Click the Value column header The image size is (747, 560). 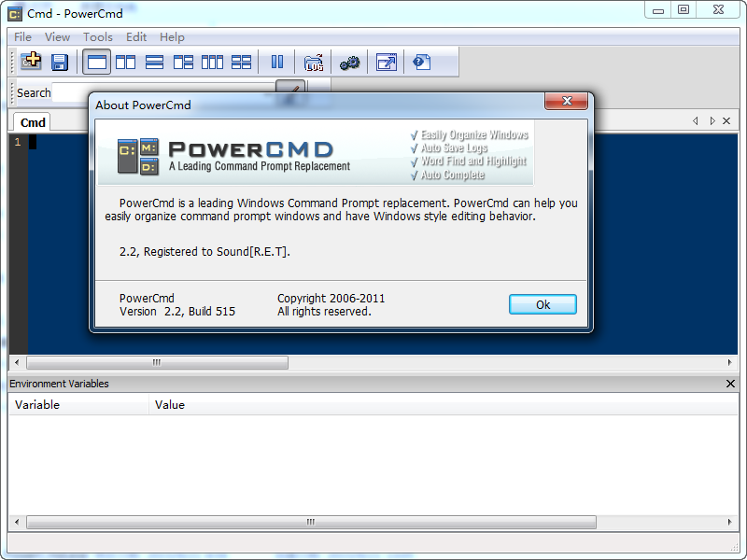coord(443,405)
